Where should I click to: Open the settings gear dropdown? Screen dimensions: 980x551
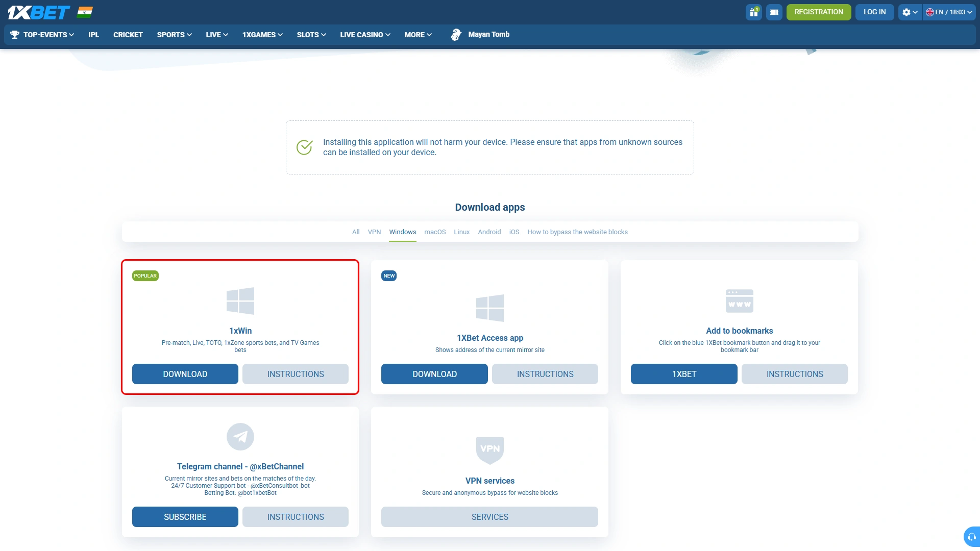(x=910, y=12)
